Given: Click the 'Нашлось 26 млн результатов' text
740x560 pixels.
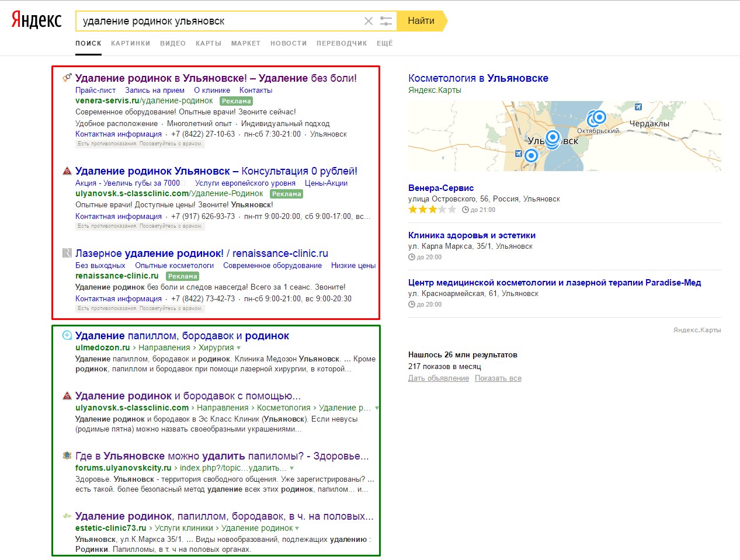Looking at the screenshot, I should (x=463, y=355).
